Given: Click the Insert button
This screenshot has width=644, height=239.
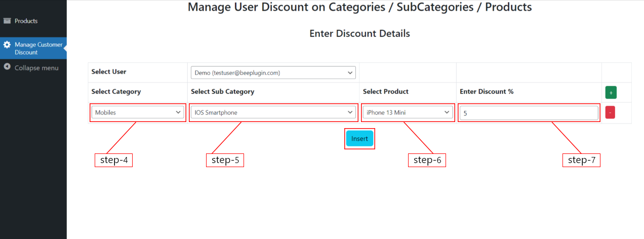Looking at the screenshot, I should (x=359, y=139).
